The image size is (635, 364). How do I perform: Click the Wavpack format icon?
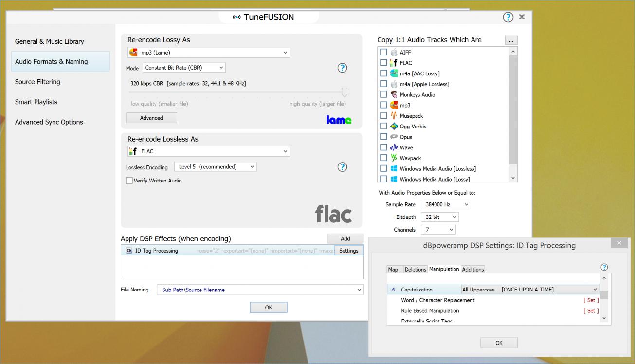(x=394, y=158)
